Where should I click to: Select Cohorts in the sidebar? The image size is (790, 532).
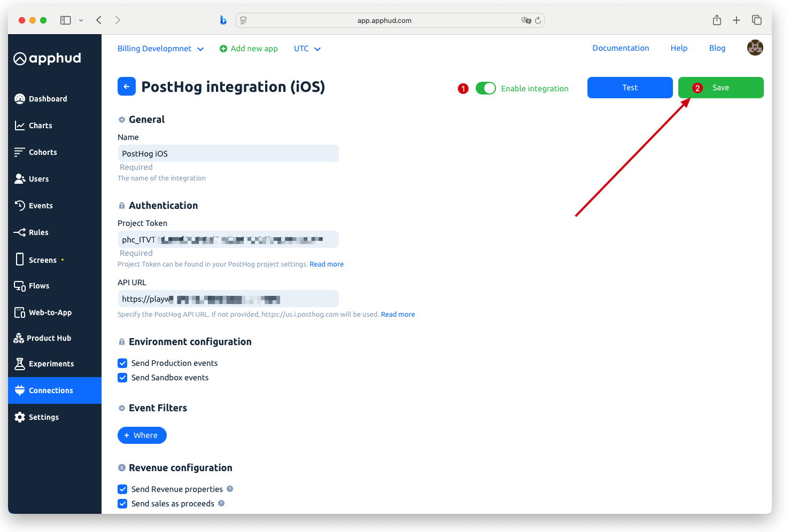click(55, 152)
